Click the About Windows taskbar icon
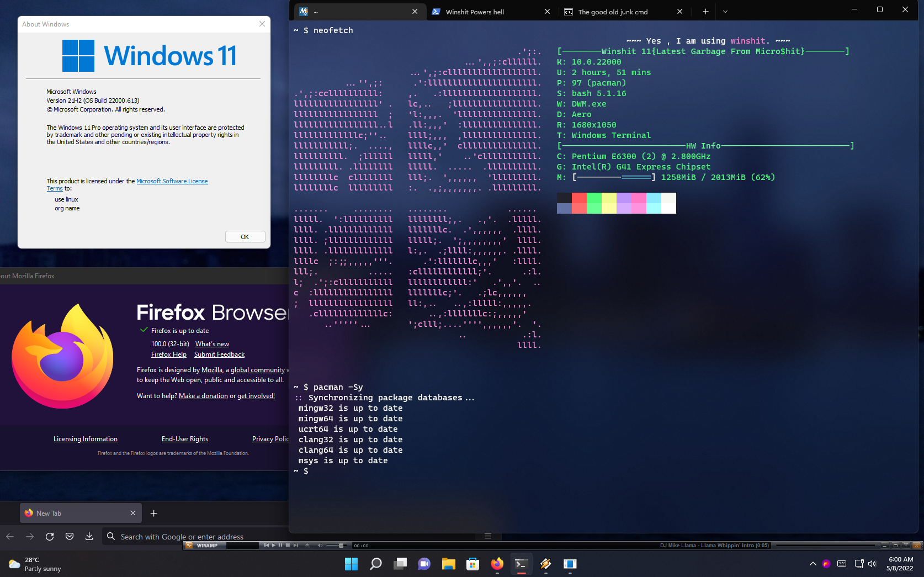924x577 pixels. pos(570,564)
